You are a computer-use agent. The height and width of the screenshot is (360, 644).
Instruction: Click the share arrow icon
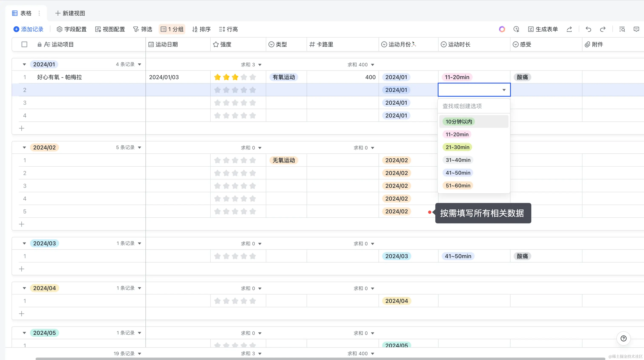click(x=569, y=29)
